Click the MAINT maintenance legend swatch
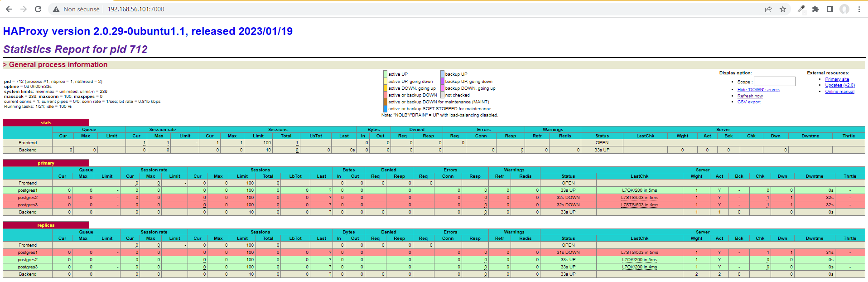 click(x=385, y=102)
